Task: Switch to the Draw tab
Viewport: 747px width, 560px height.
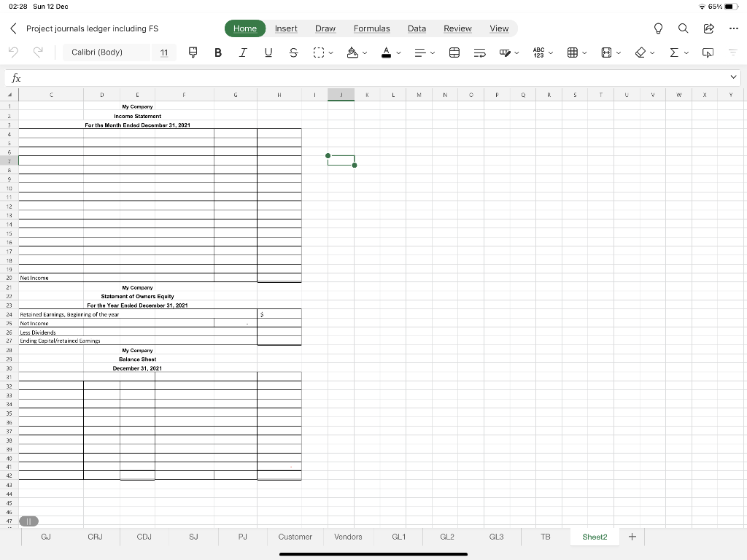Action: point(325,28)
